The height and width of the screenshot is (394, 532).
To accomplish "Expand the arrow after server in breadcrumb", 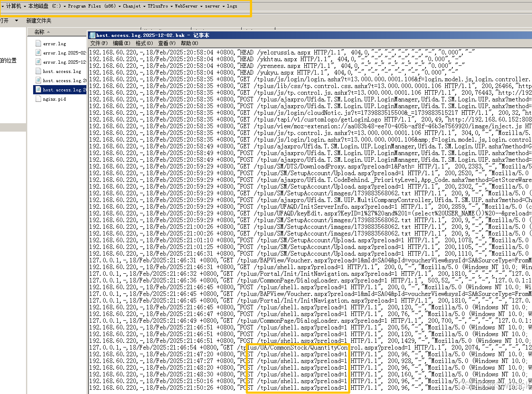I will coord(223,6).
